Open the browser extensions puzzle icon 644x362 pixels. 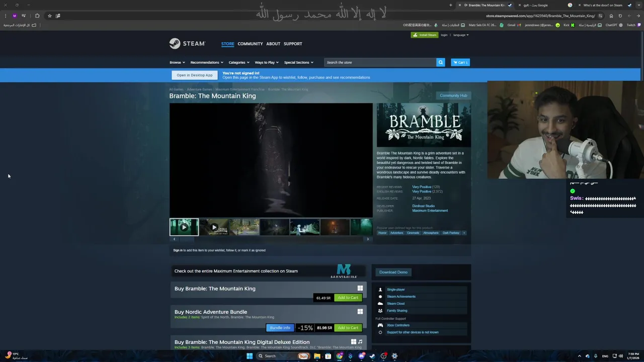click(37, 16)
